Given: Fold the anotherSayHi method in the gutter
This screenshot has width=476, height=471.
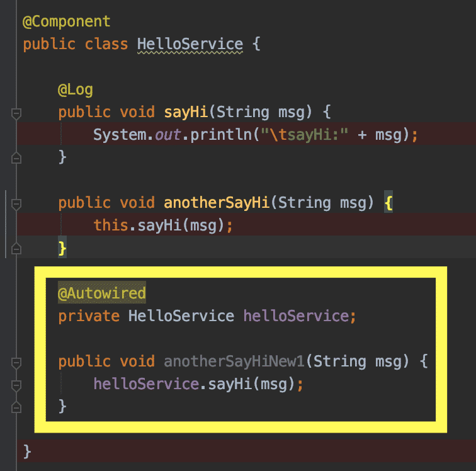Looking at the screenshot, I should coord(16,204).
